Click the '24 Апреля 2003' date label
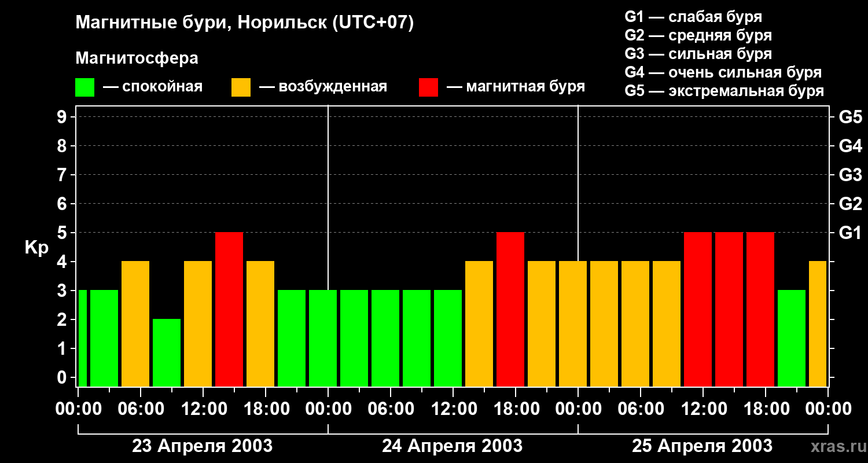The width and height of the screenshot is (868, 463). tap(453, 446)
